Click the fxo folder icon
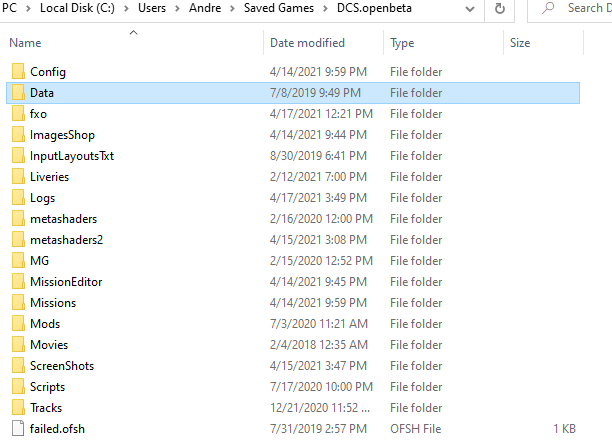This screenshot has width=612, height=448. (18, 114)
